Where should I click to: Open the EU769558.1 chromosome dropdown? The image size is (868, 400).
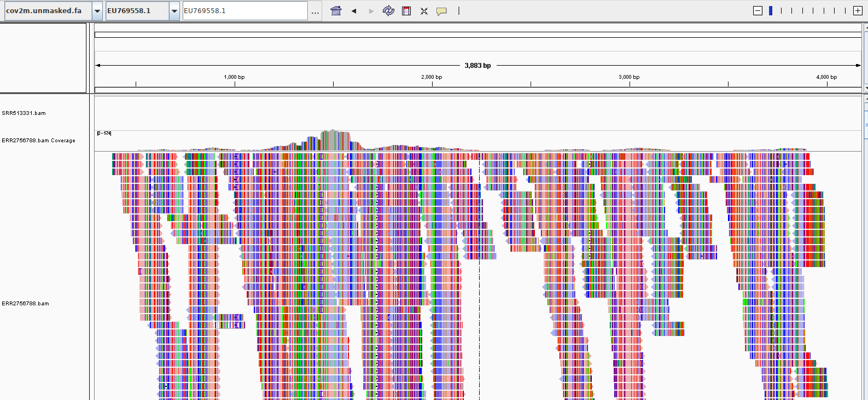(x=142, y=11)
